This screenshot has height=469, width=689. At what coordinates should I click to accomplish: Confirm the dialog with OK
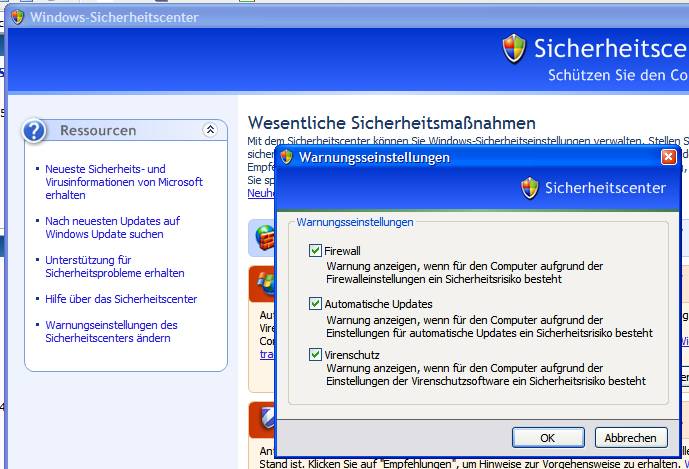pyautogui.click(x=548, y=438)
